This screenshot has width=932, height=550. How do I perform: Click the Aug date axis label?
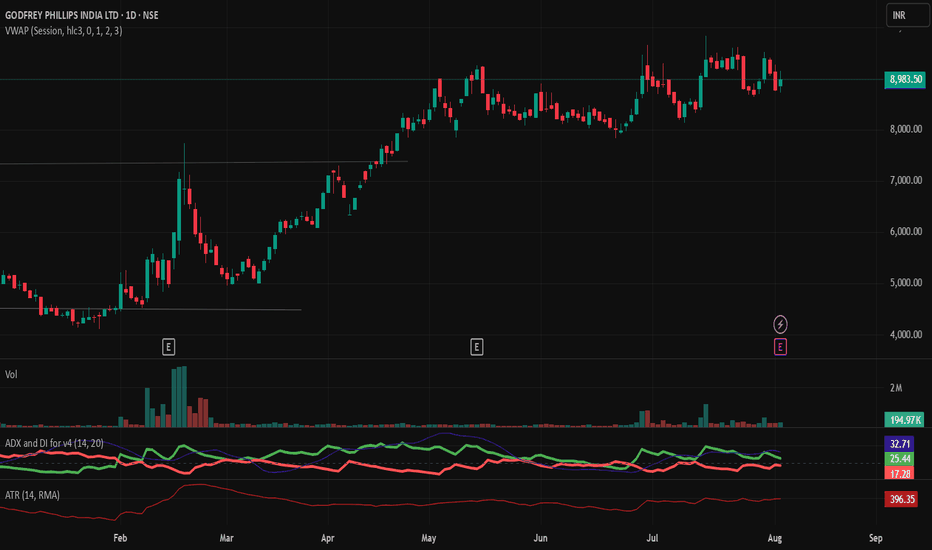[x=774, y=538]
